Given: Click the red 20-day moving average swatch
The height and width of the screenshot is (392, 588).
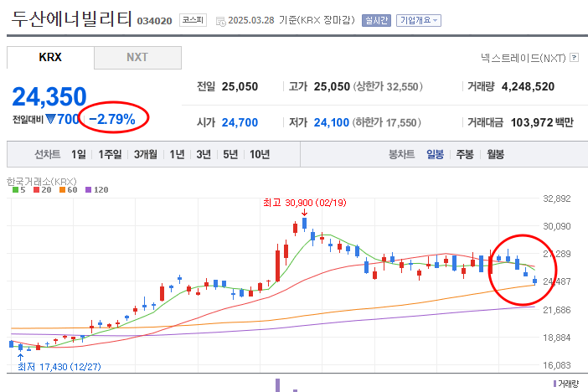Looking at the screenshot, I should pos(36,190).
